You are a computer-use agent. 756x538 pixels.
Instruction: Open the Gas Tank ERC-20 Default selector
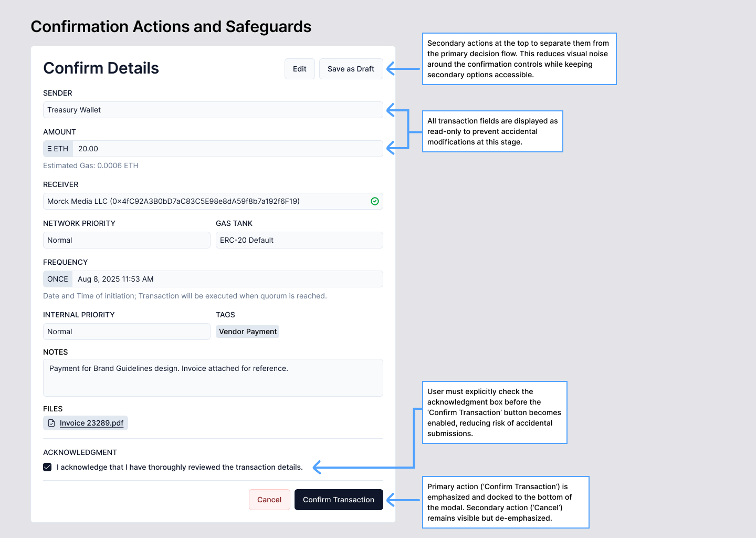[x=299, y=240]
